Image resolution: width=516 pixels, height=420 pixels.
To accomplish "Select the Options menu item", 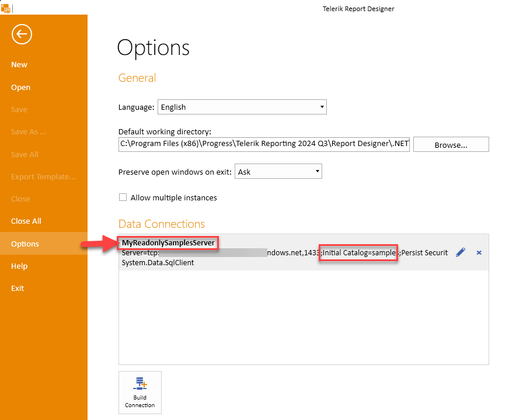I will point(25,244).
